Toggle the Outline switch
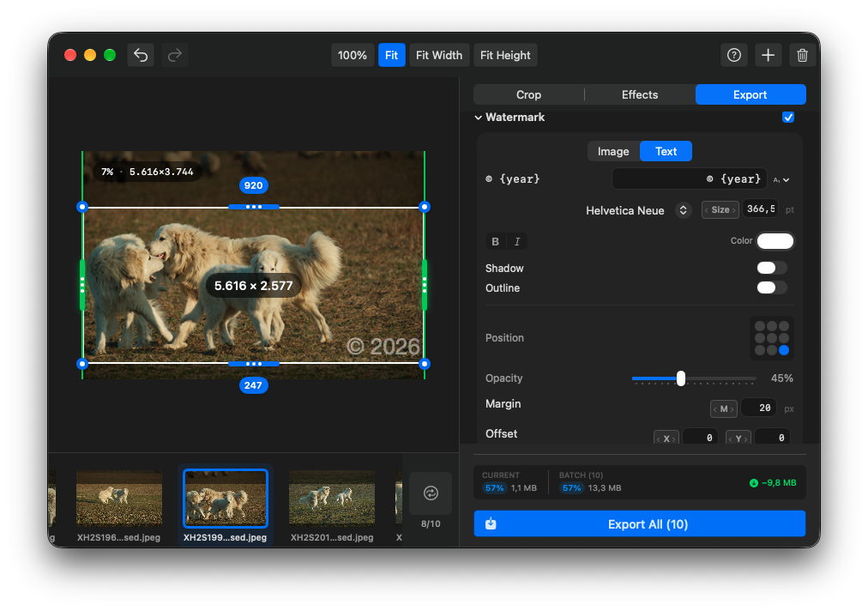Screen dimensions: 868x611 tap(772, 287)
